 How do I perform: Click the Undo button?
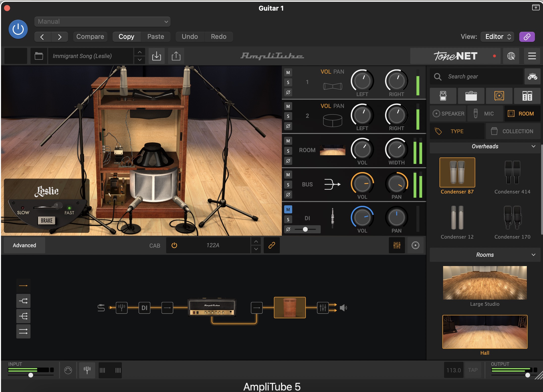190,37
